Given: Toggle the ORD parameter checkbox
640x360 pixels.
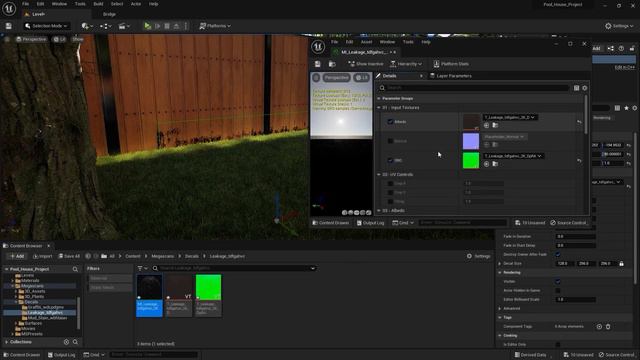Looking at the screenshot, I should [390, 160].
